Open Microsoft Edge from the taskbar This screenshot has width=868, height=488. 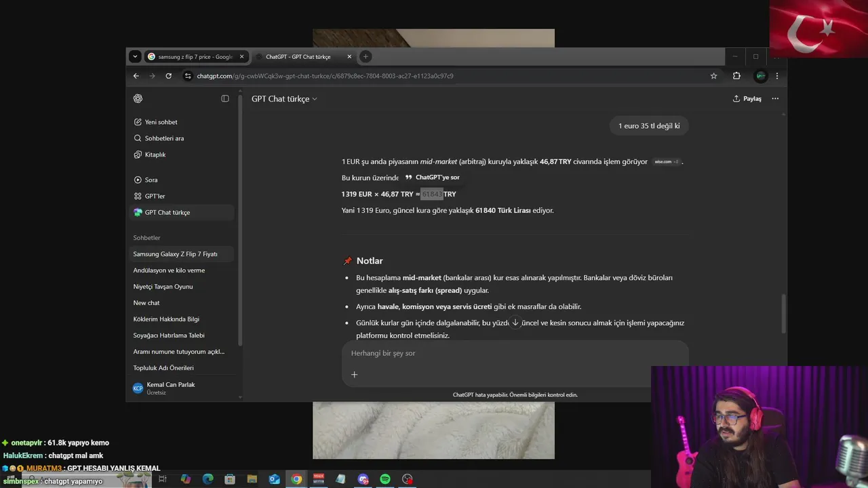pyautogui.click(x=208, y=479)
